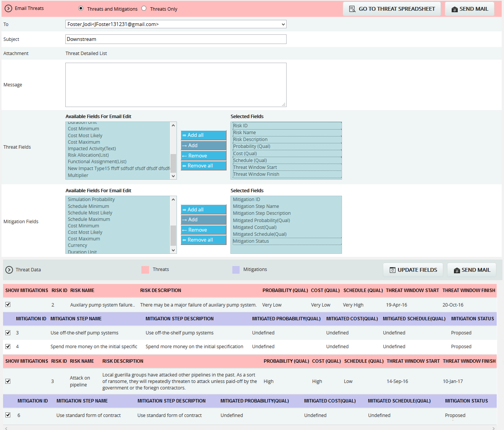504x430 pixels.
Task: Select Functional Assignment(List) available field
Action: (x=97, y=162)
